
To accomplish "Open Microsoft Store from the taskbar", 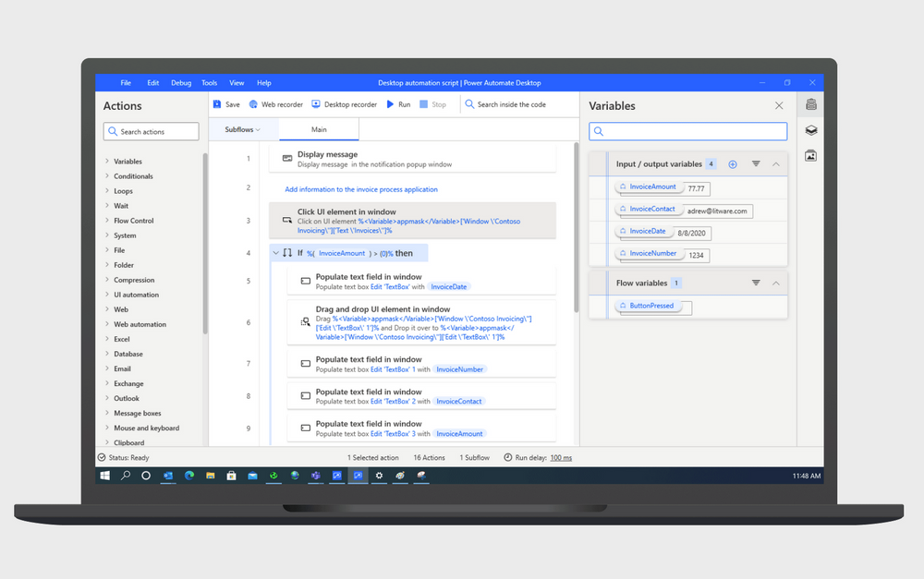I will (232, 476).
